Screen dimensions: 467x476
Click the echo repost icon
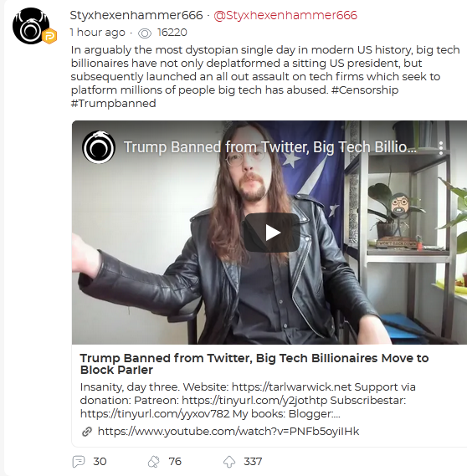(x=154, y=462)
